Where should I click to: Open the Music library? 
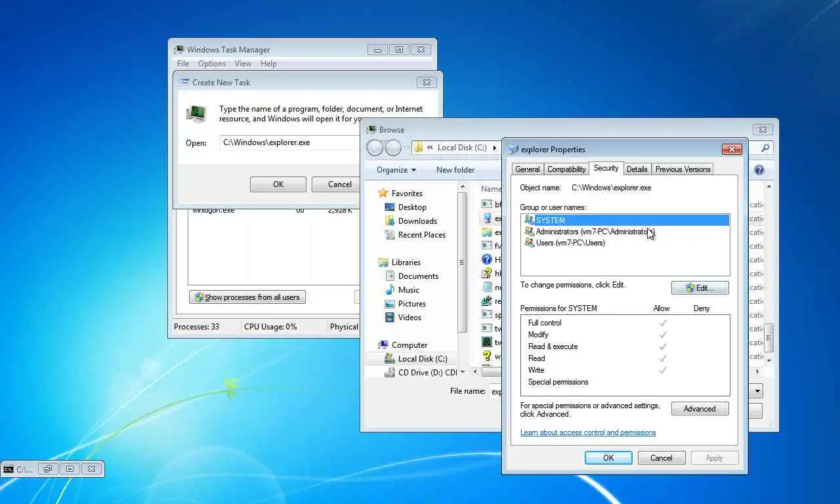coord(408,290)
